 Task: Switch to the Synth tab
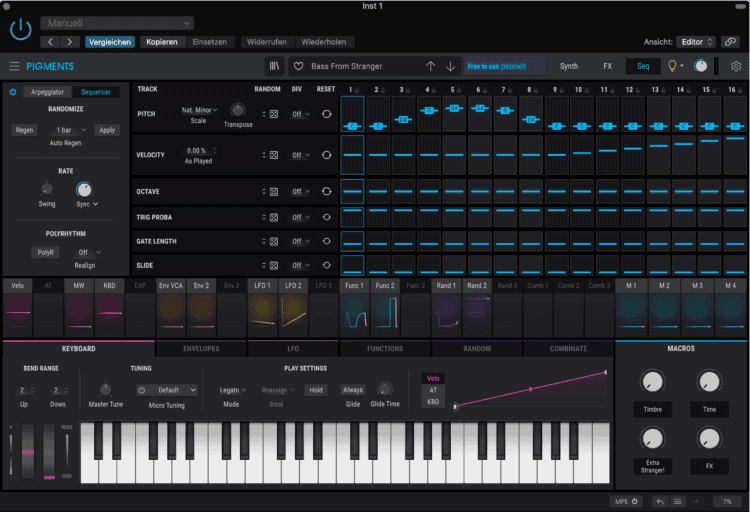[569, 66]
